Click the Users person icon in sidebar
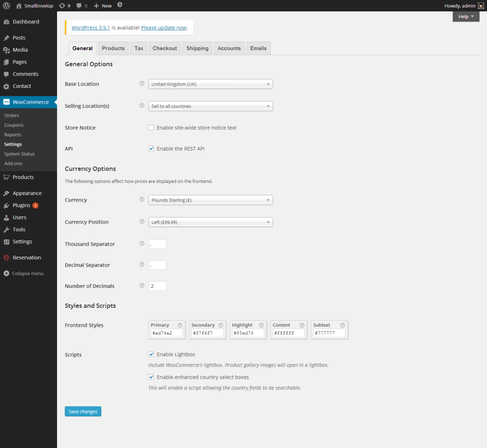487x448 pixels. (x=6, y=218)
